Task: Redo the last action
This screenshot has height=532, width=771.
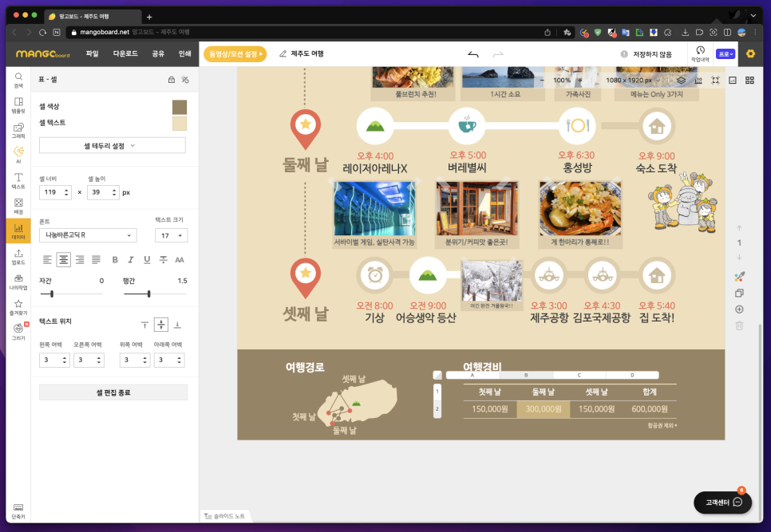Action: [x=498, y=54]
